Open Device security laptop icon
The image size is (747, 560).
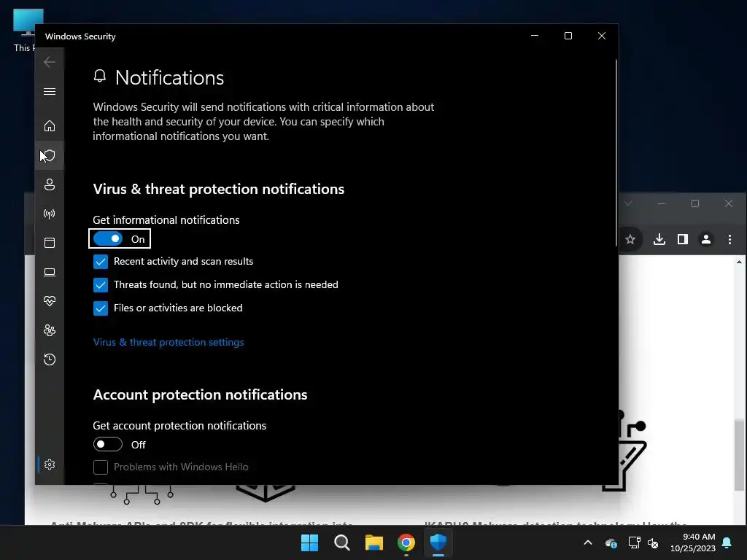50,273
